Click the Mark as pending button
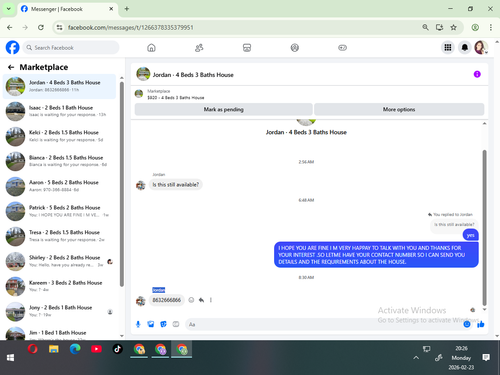 point(223,109)
